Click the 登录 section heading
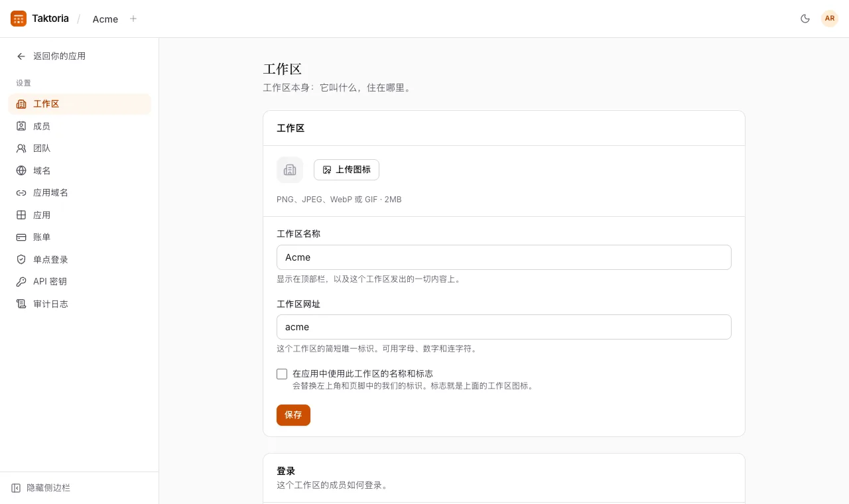 click(286, 471)
